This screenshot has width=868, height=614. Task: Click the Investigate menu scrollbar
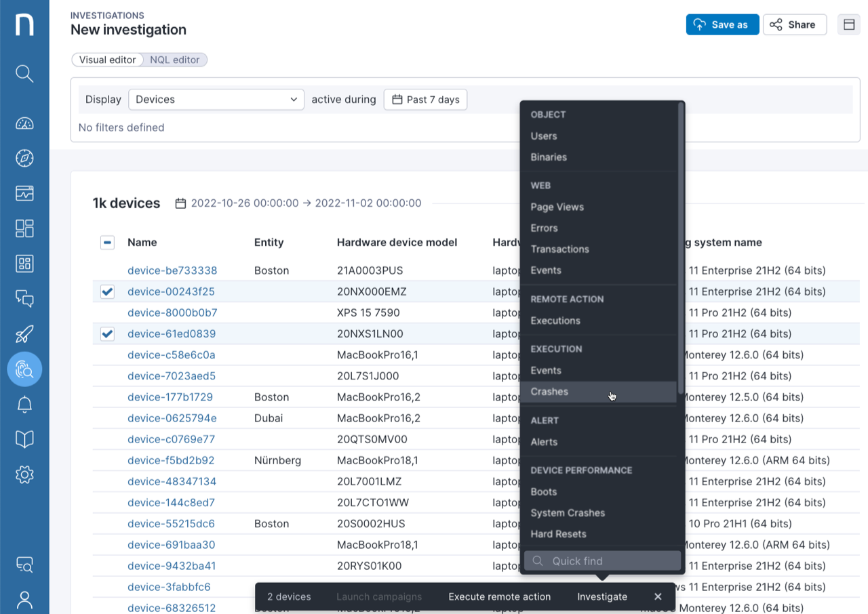[x=680, y=247]
